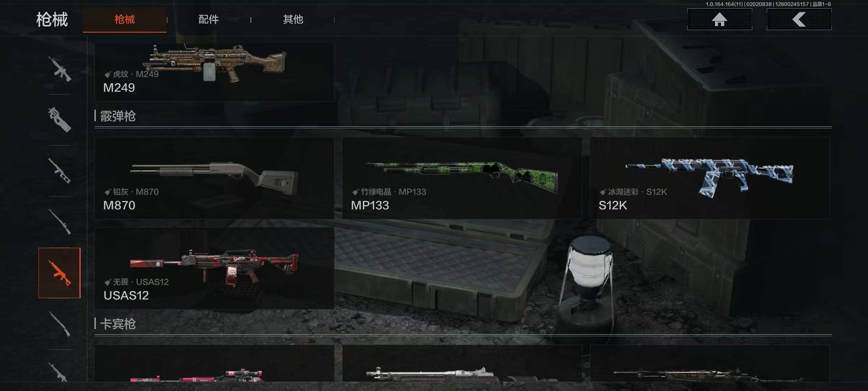The height and width of the screenshot is (391, 868).
Task: Switch to the 枪械 tab
Action: pos(125,20)
